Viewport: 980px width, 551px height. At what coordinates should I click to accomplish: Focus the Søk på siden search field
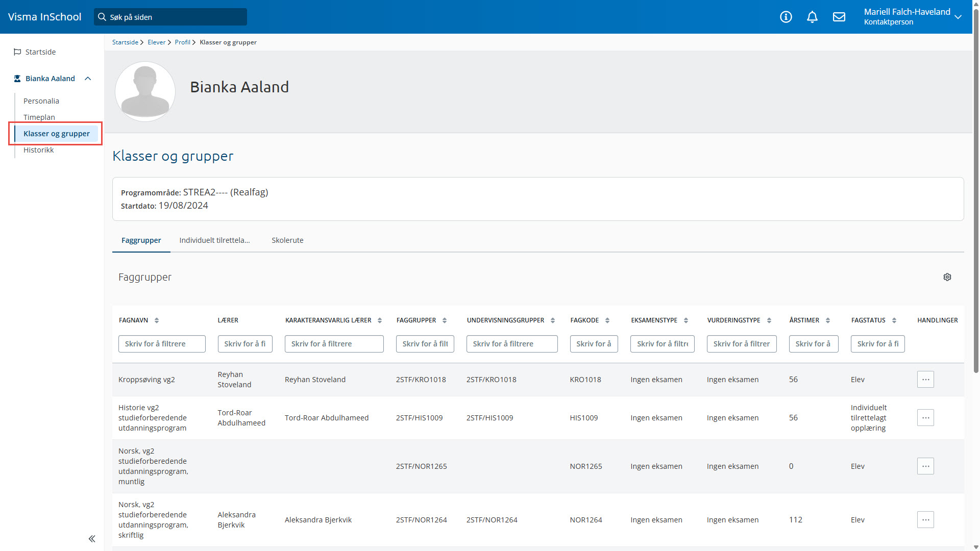pyautogui.click(x=170, y=17)
